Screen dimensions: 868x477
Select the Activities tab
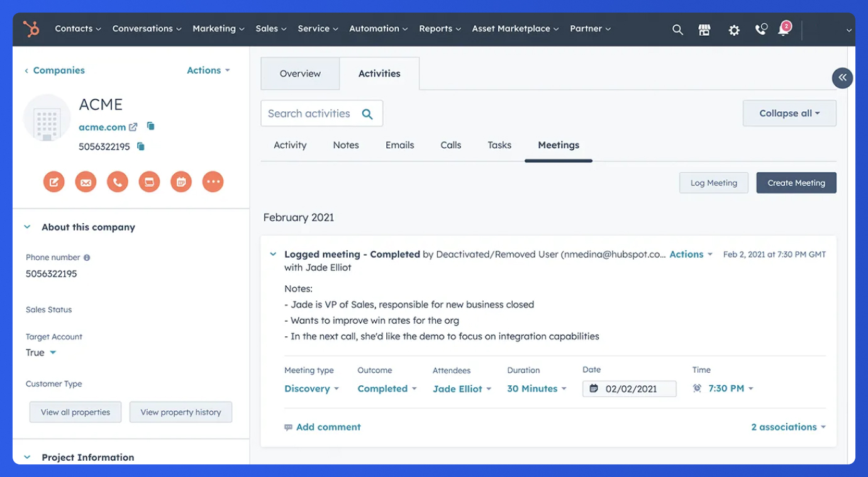pyautogui.click(x=379, y=74)
